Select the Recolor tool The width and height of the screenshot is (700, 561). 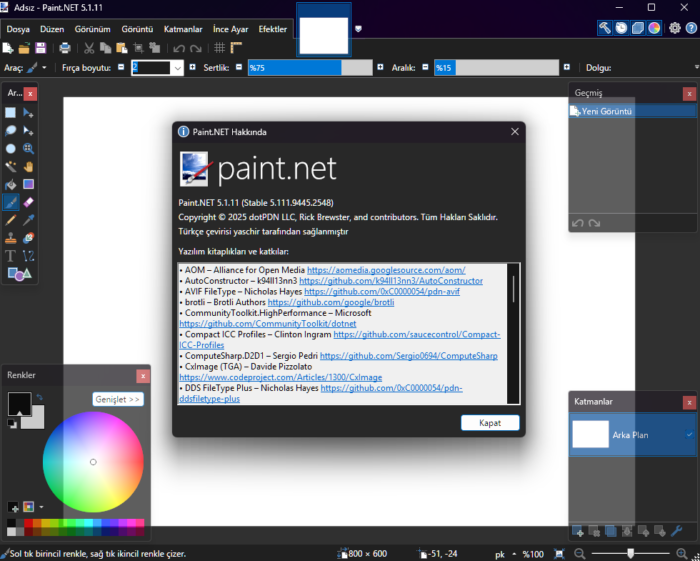tap(28, 238)
